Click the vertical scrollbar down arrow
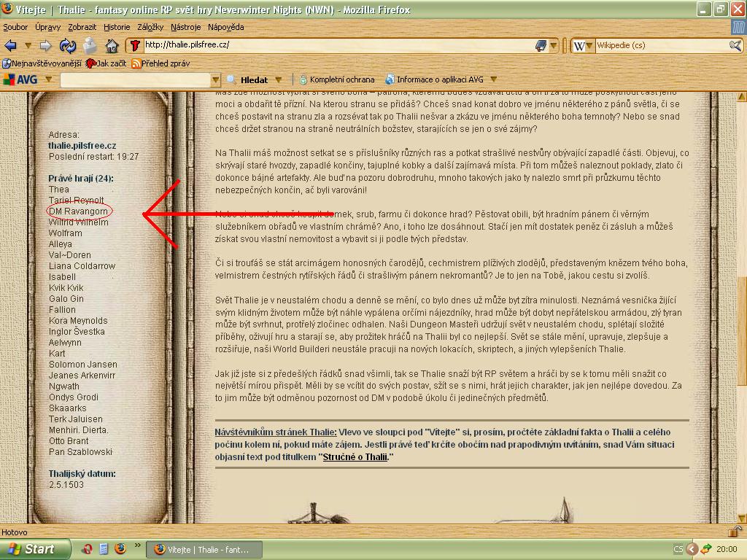The width and height of the screenshot is (747, 560). (x=740, y=517)
